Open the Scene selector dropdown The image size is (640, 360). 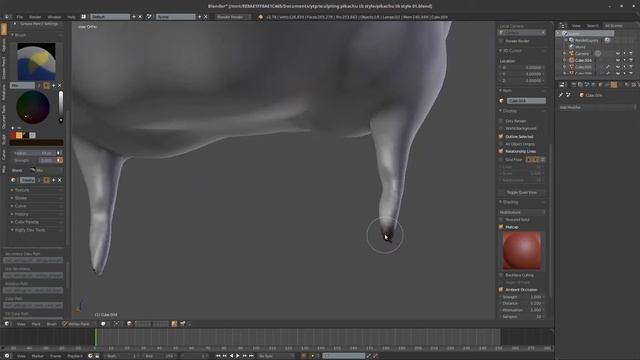[x=176, y=17]
